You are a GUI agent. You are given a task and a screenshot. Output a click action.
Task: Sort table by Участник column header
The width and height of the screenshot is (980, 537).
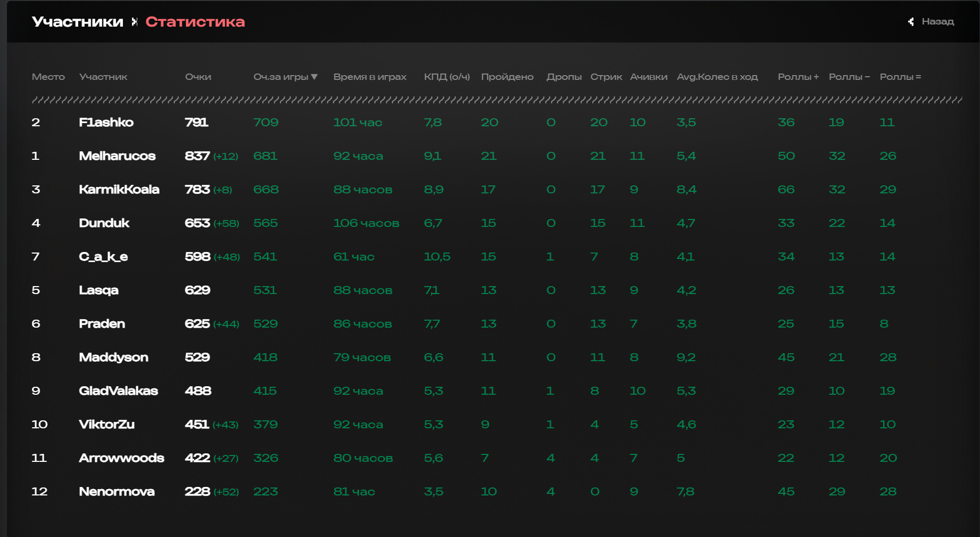(103, 77)
